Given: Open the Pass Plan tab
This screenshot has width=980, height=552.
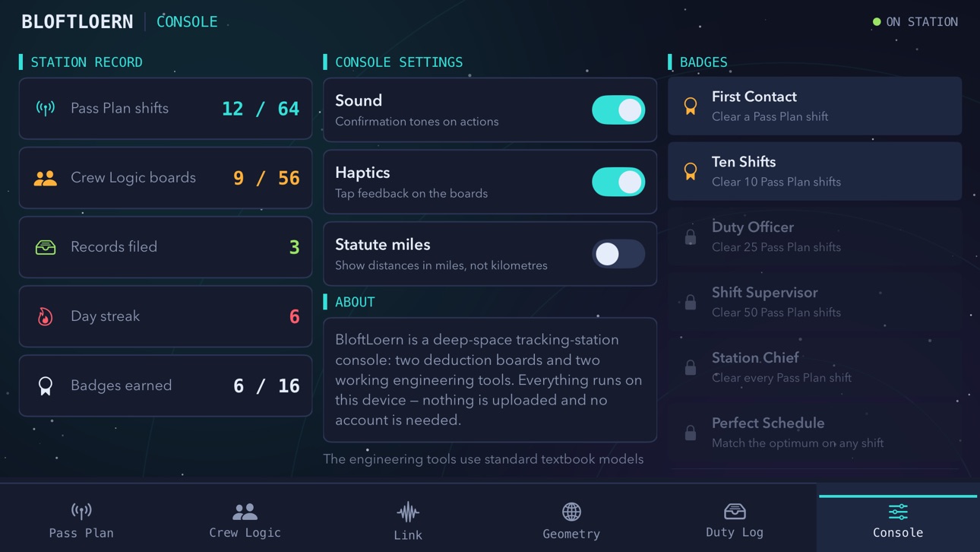Looking at the screenshot, I should point(81,520).
